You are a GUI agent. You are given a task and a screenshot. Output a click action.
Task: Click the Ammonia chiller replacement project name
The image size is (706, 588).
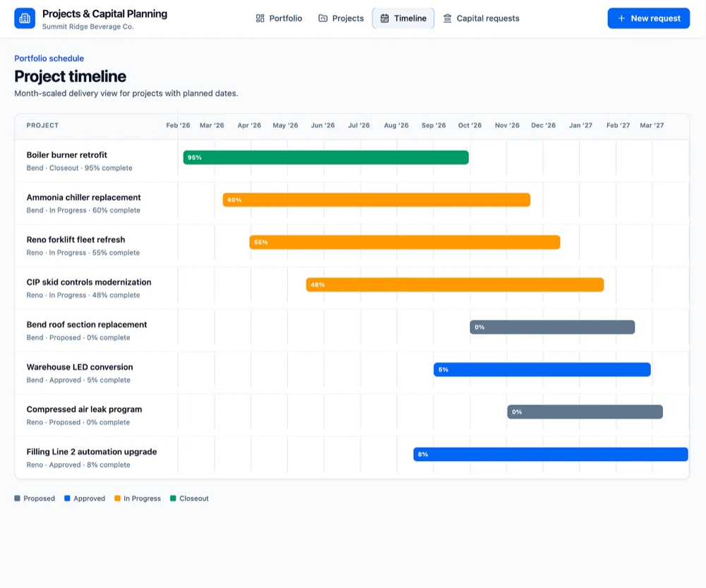[84, 197]
